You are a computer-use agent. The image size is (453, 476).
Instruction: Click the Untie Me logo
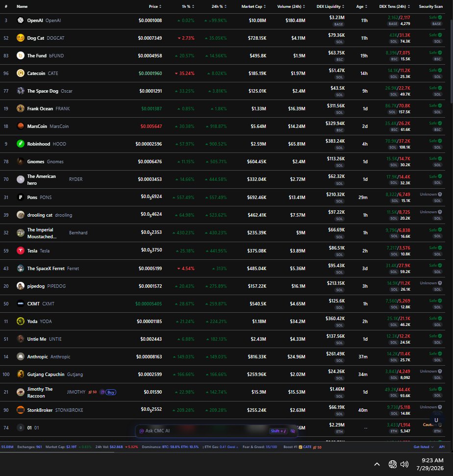point(20,339)
